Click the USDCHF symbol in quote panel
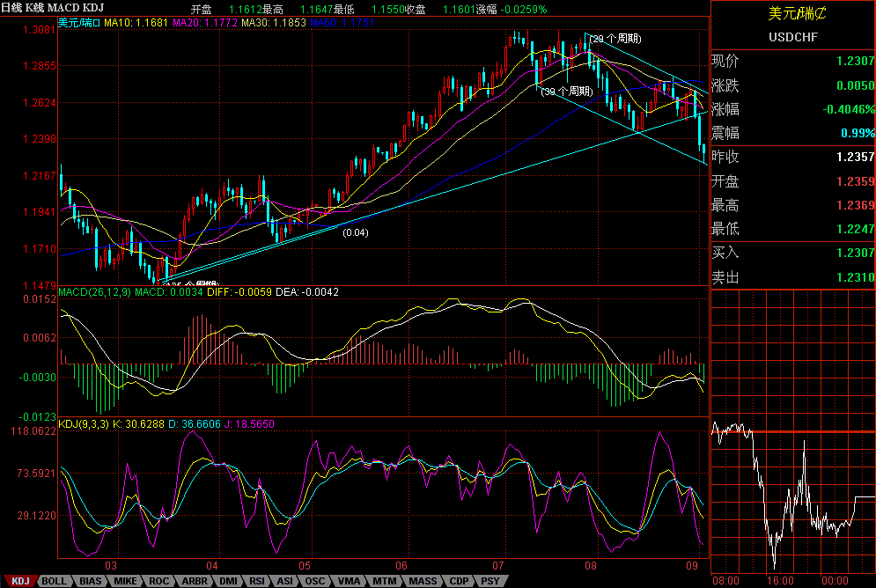 pyautogui.click(x=793, y=38)
